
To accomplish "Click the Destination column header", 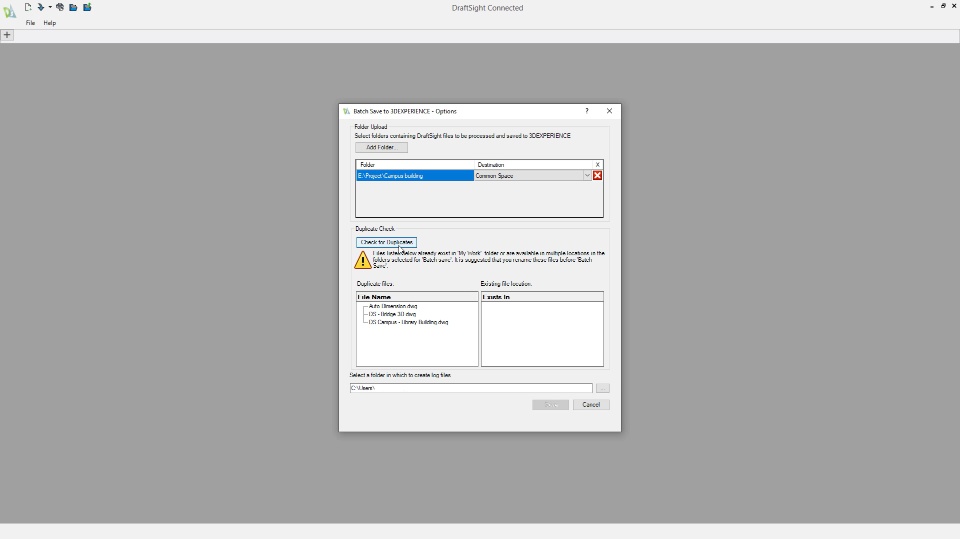I will [533, 165].
